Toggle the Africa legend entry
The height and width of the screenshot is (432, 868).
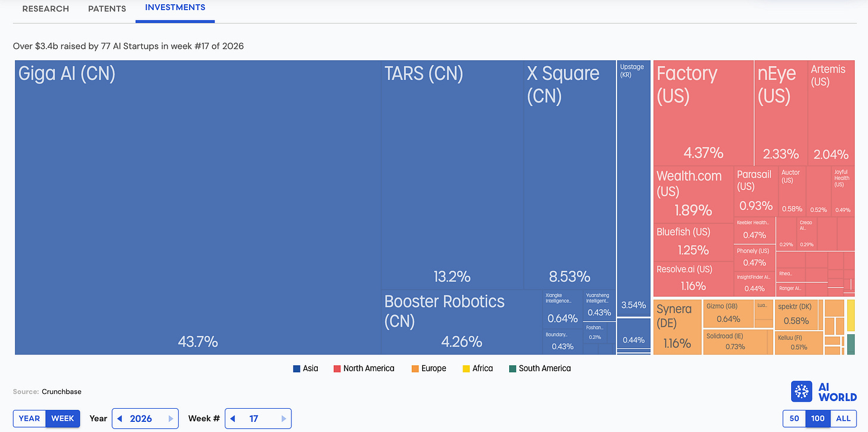(x=478, y=368)
